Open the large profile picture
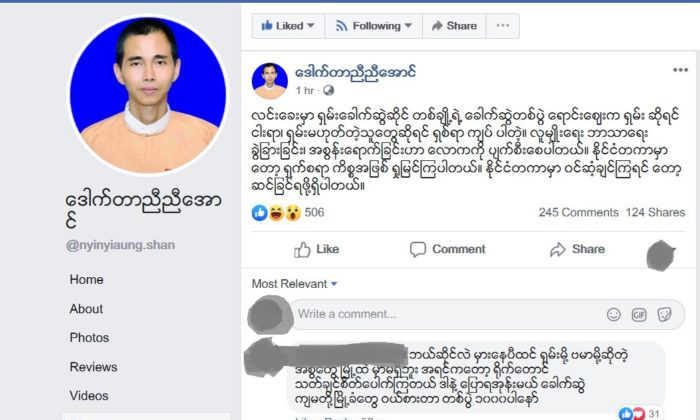The image size is (700, 420). click(x=148, y=95)
